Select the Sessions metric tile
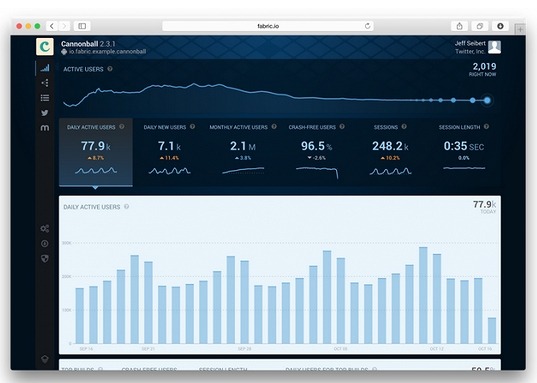 pyautogui.click(x=390, y=152)
